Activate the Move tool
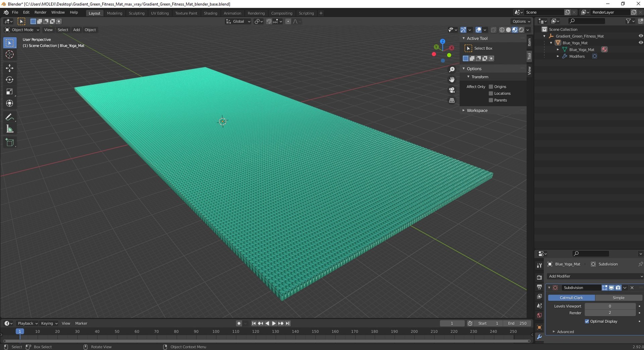 click(x=9, y=68)
